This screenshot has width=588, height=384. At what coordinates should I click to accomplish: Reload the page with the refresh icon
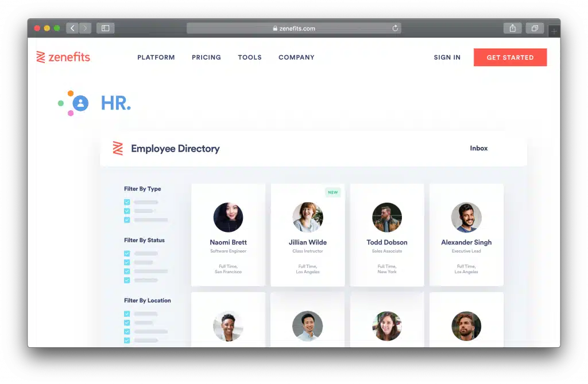pyautogui.click(x=395, y=28)
